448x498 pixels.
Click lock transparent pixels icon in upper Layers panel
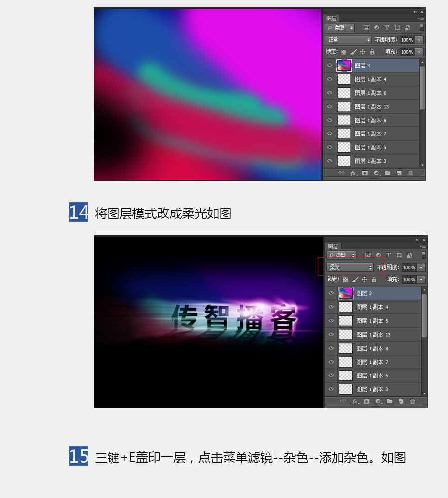coord(344,52)
